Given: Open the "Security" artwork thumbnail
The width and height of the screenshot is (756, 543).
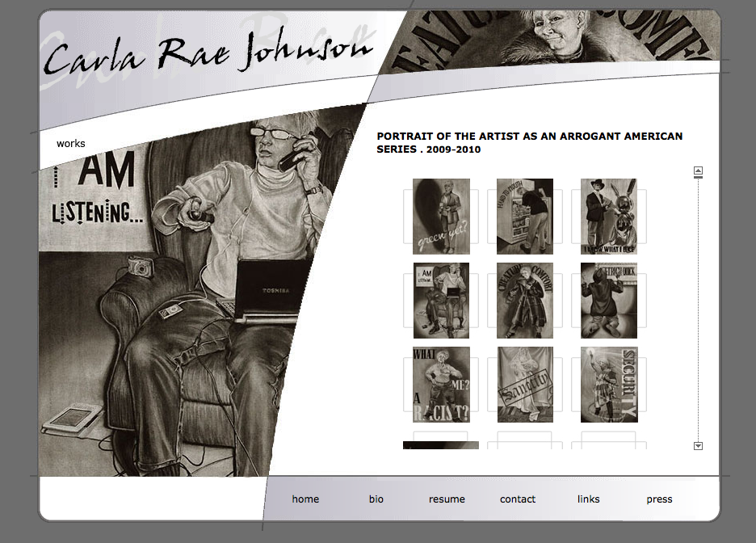Looking at the screenshot, I should click(609, 385).
